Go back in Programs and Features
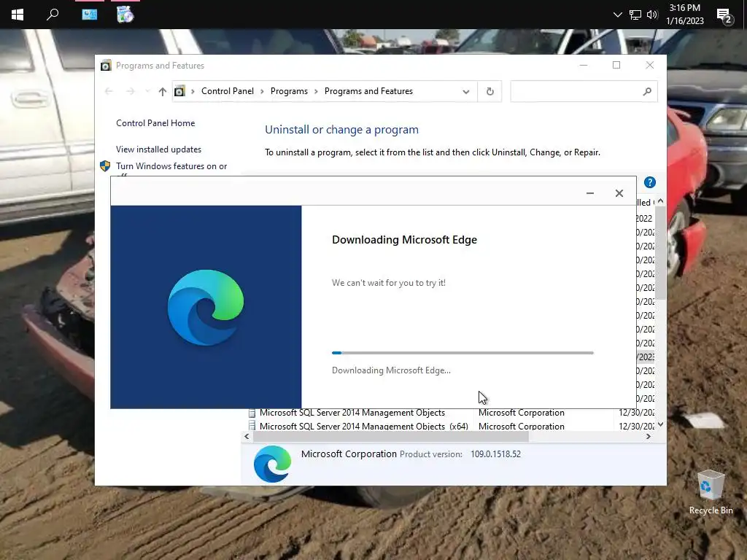 click(109, 91)
